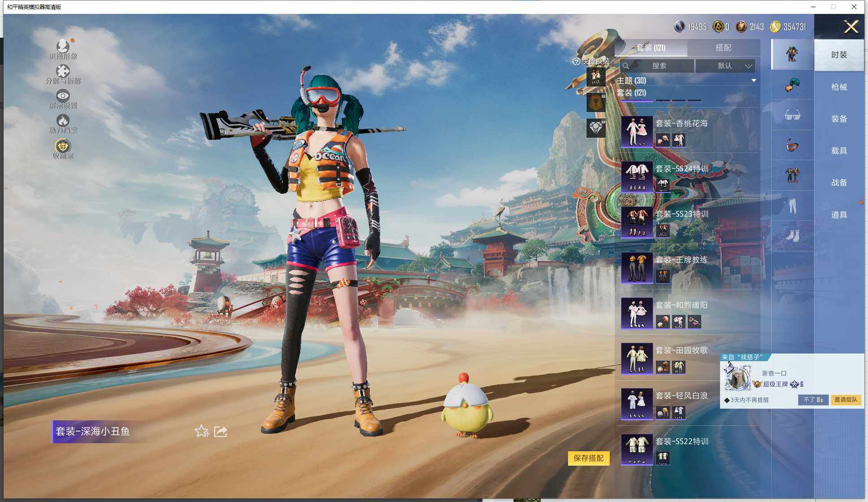868x502 pixels.
Task: Select the snorkel mask category icon
Action: (792, 145)
